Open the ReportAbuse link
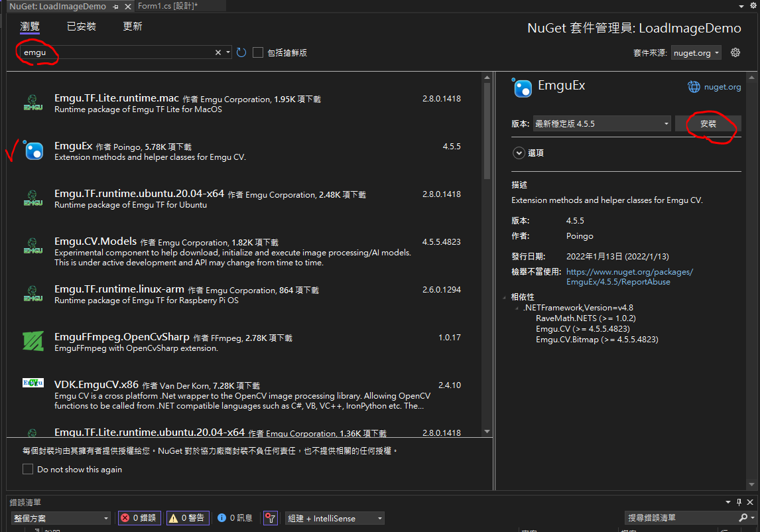Screen dimensions: 760x532 [629, 277]
